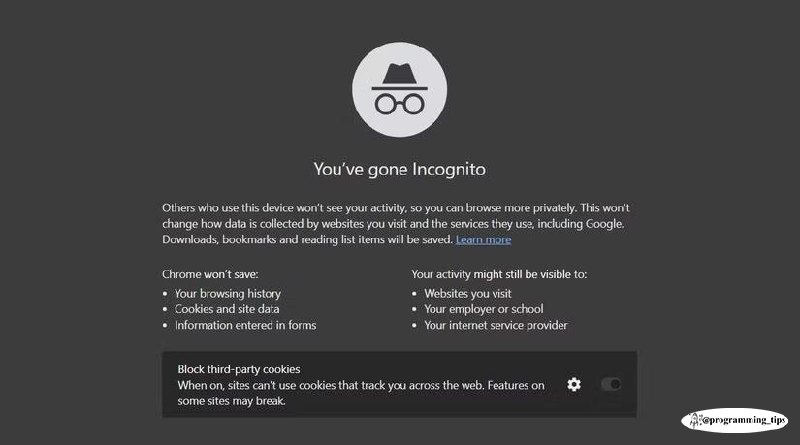Click the intro paragraph mentioning Google

pos(396,224)
